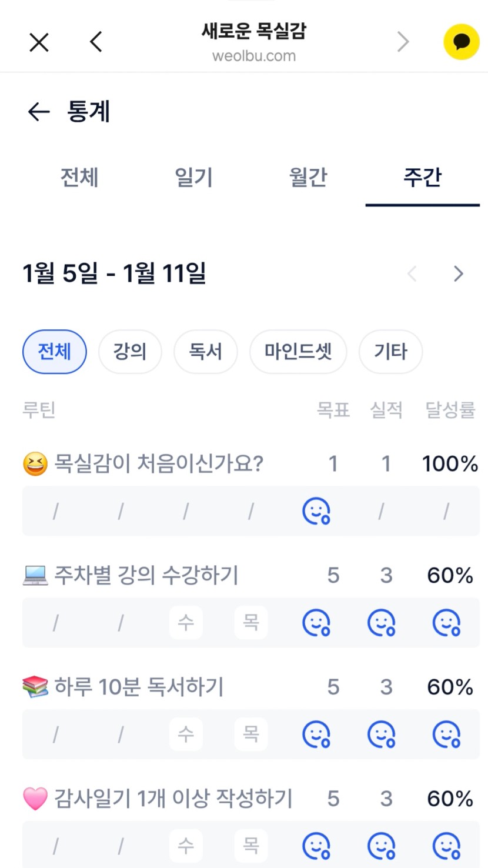Filter routines by 기타

tap(390, 352)
